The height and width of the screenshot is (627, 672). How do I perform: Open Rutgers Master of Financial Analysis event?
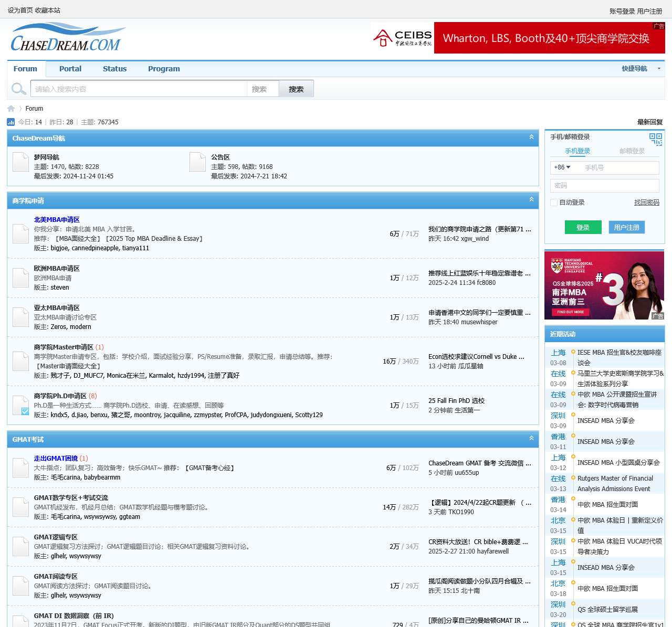615,484
